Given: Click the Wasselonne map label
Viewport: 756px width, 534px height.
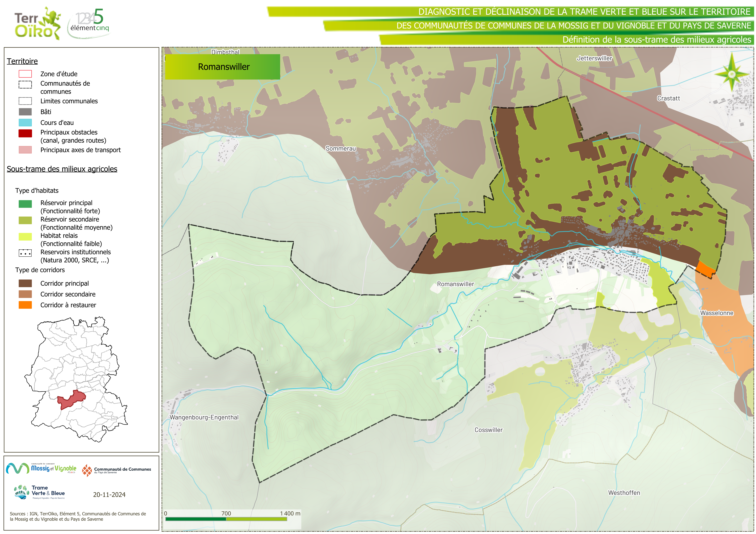Looking at the screenshot, I should click(x=717, y=313).
